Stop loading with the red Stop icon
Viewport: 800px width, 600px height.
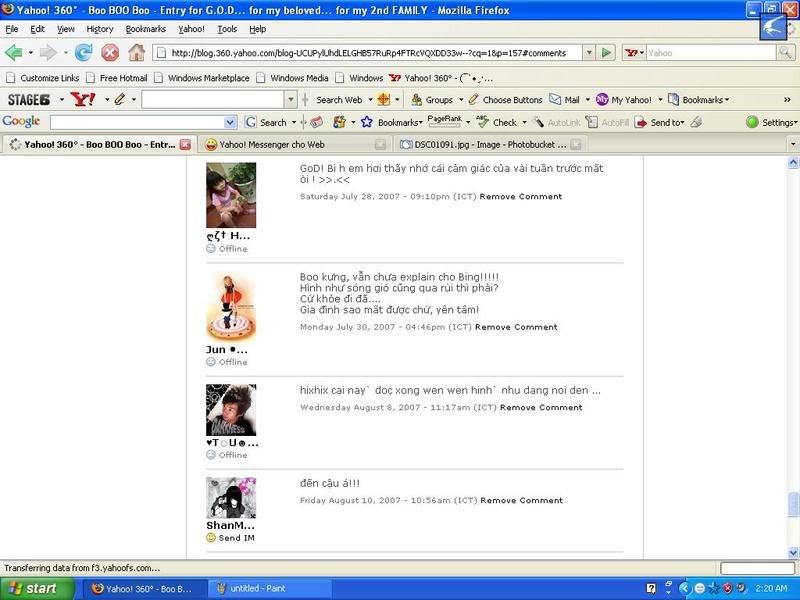coord(110,53)
